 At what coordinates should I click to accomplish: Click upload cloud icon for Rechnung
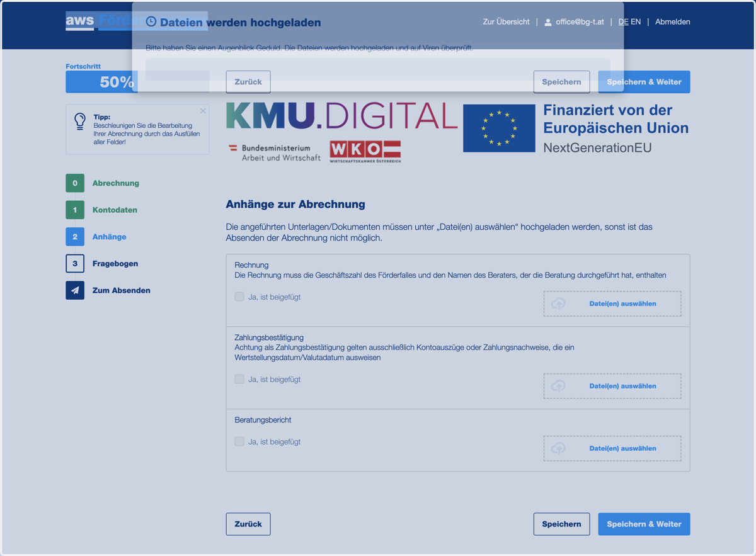coord(558,304)
